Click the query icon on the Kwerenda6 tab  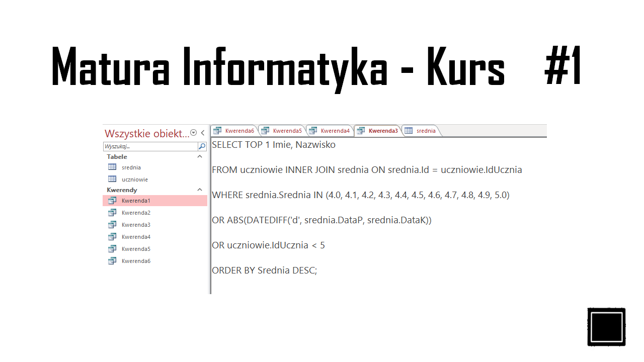218,130
